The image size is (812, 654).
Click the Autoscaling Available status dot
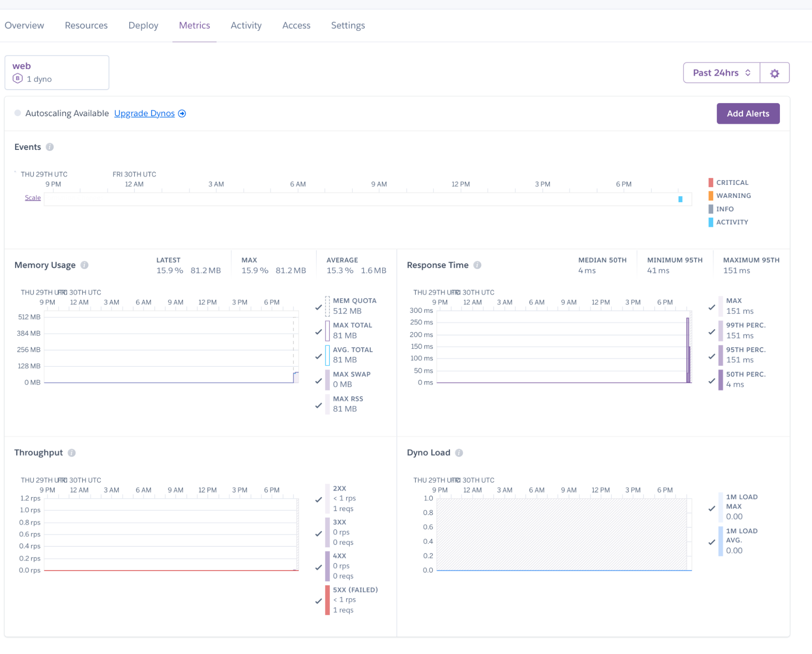pyautogui.click(x=18, y=113)
